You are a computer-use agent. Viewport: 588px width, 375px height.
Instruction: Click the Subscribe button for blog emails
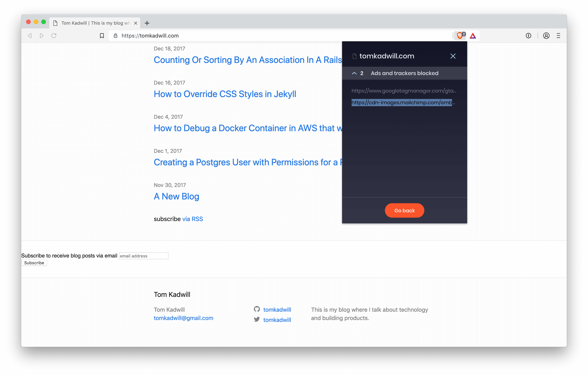point(34,262)
